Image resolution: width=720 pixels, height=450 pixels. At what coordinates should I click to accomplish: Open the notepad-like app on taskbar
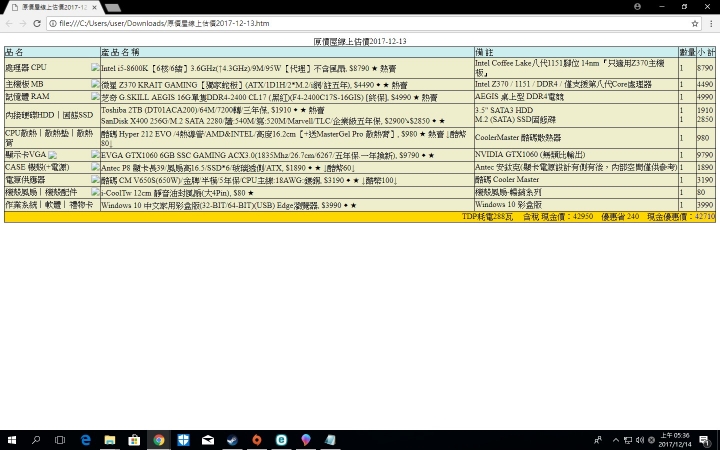(x=330, y=440)
